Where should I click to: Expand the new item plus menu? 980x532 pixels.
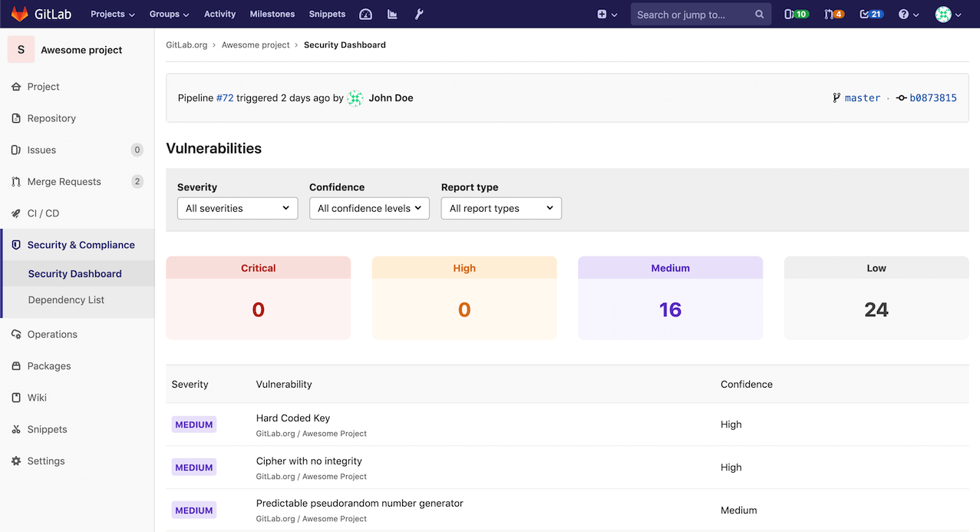606,14
